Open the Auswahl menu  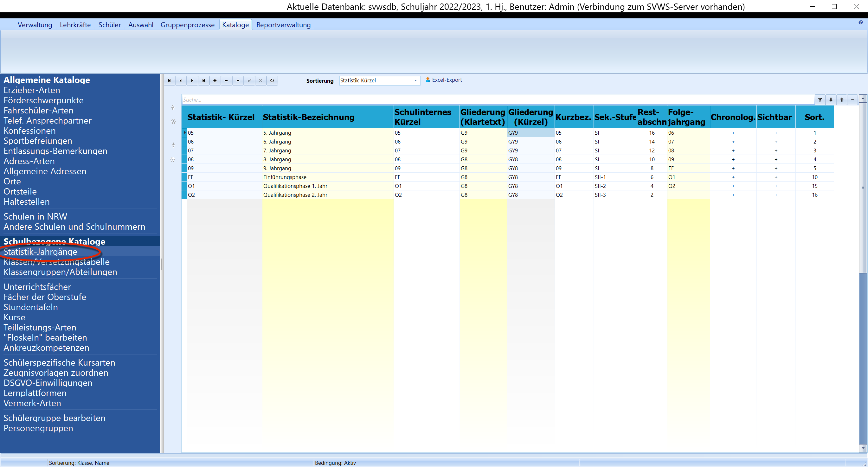[140, 25]
